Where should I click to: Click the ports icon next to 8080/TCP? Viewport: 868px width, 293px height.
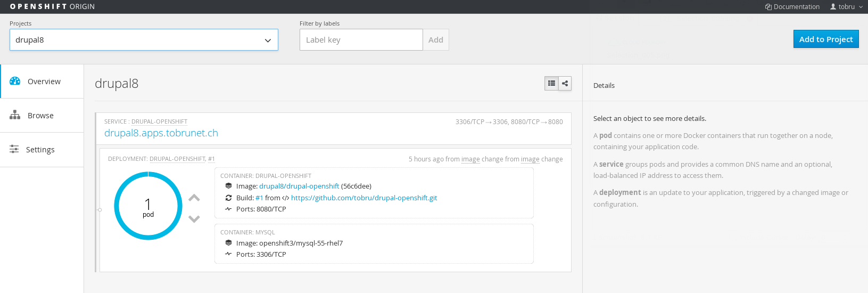(228, 209)
